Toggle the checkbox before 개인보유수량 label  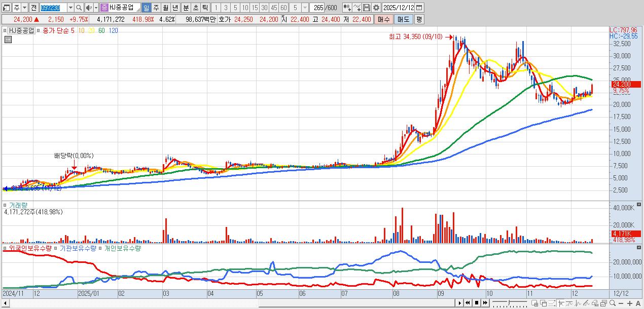tap(101, 249)
